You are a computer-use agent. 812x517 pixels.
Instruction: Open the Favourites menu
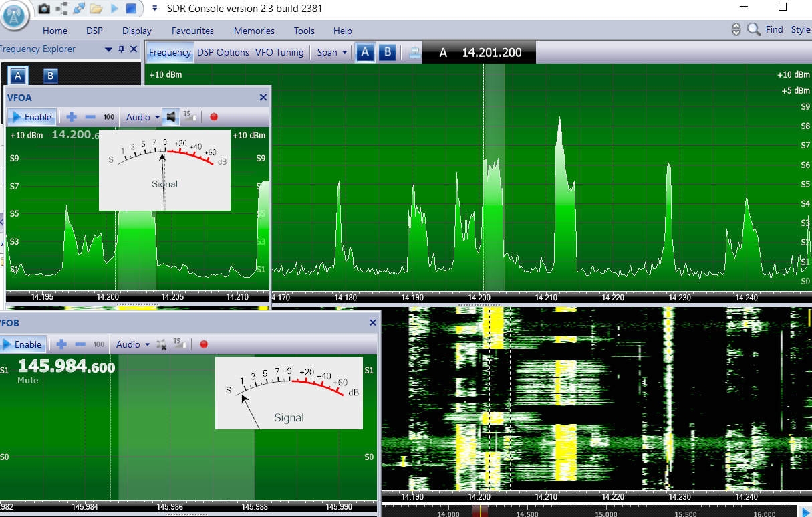click(192, 31)
